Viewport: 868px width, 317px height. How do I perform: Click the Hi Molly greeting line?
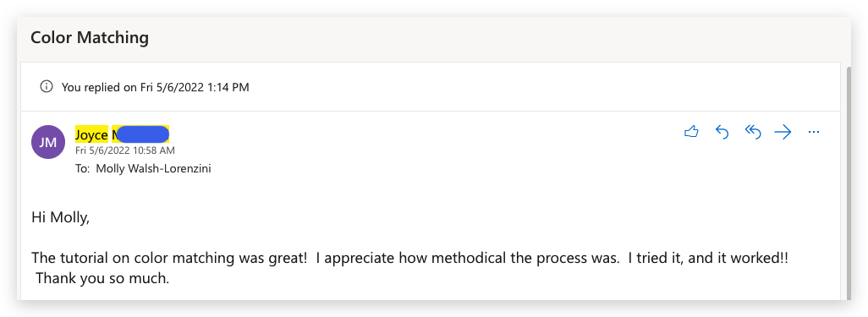coord(60,218)
